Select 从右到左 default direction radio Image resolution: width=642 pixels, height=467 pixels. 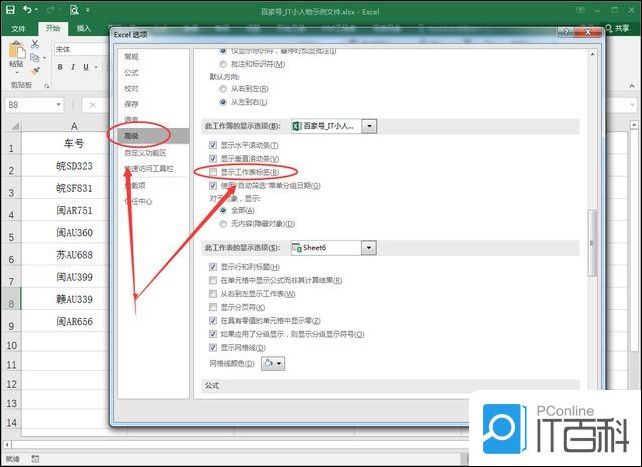coord(223,89)
